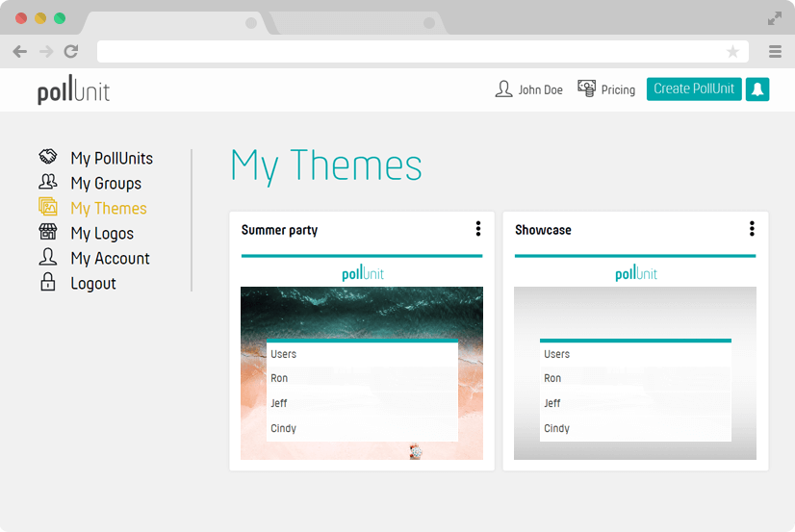Image resolution: width=795 pixels, height=532 pixels.
Task: Click the fullscreen expand arrows icon
Action: pos(774,18)
